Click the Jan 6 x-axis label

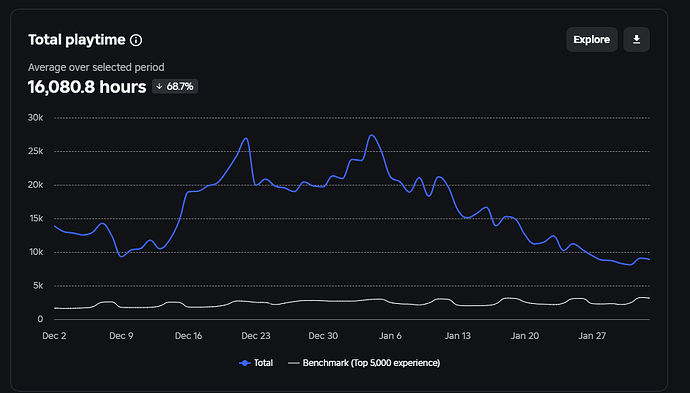click(x=390, y=336)
